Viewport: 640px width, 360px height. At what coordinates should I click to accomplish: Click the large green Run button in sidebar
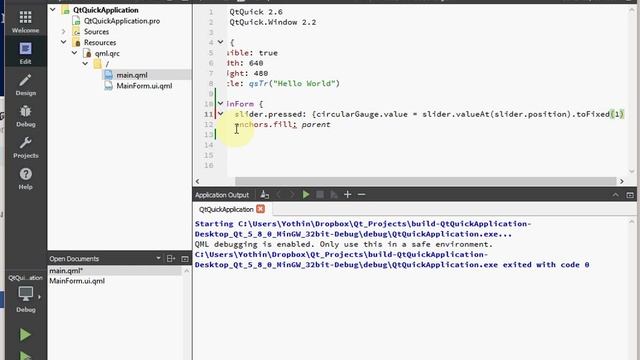coord(25,335)
